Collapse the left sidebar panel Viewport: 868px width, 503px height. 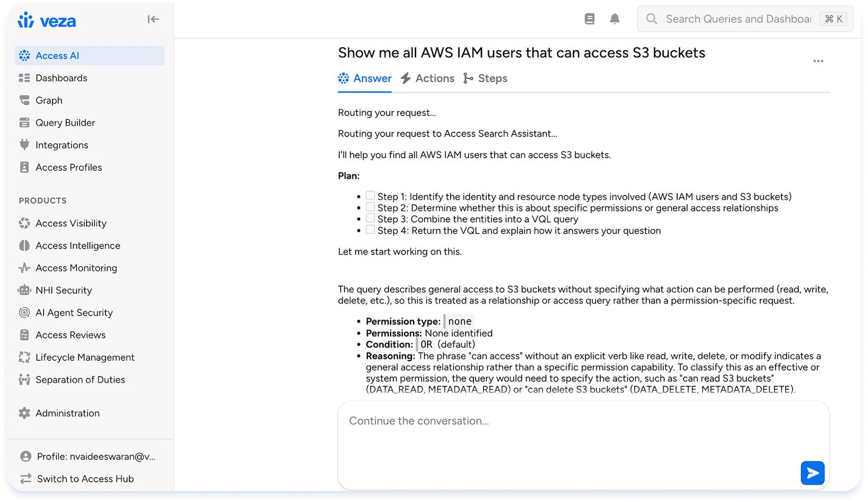pos(153,19)
